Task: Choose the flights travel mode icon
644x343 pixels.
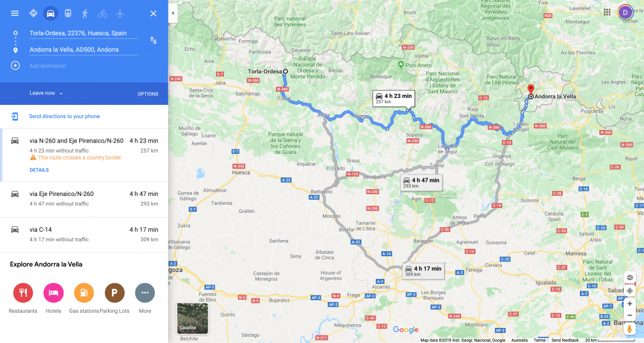Action: 120,14
